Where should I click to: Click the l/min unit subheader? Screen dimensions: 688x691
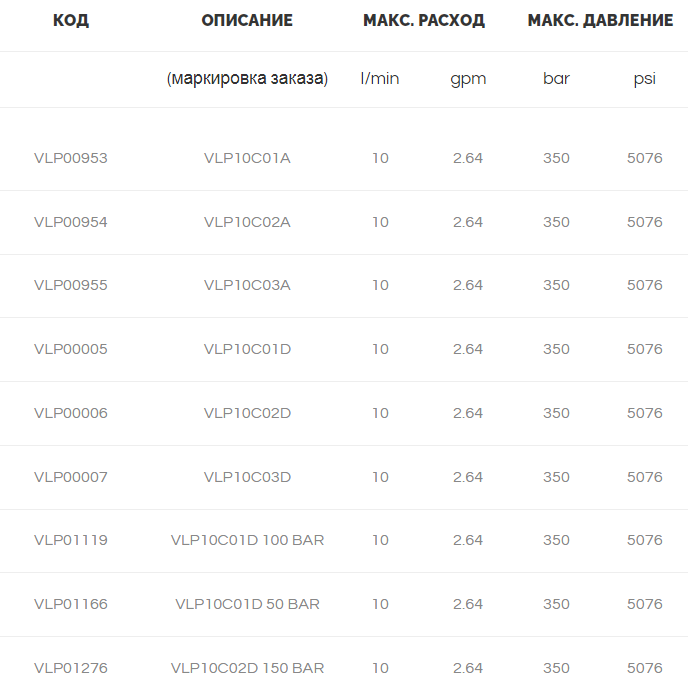click(x=379, y=78)
